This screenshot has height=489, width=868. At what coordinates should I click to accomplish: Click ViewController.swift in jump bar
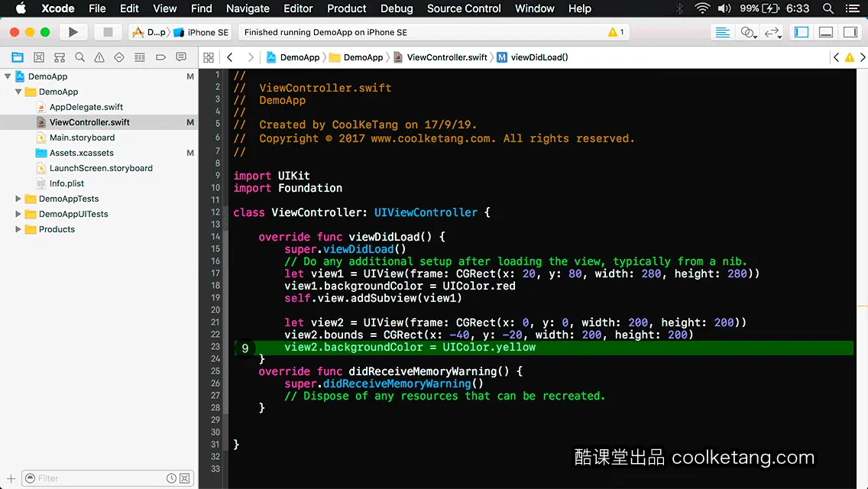[x=441, y=57]
